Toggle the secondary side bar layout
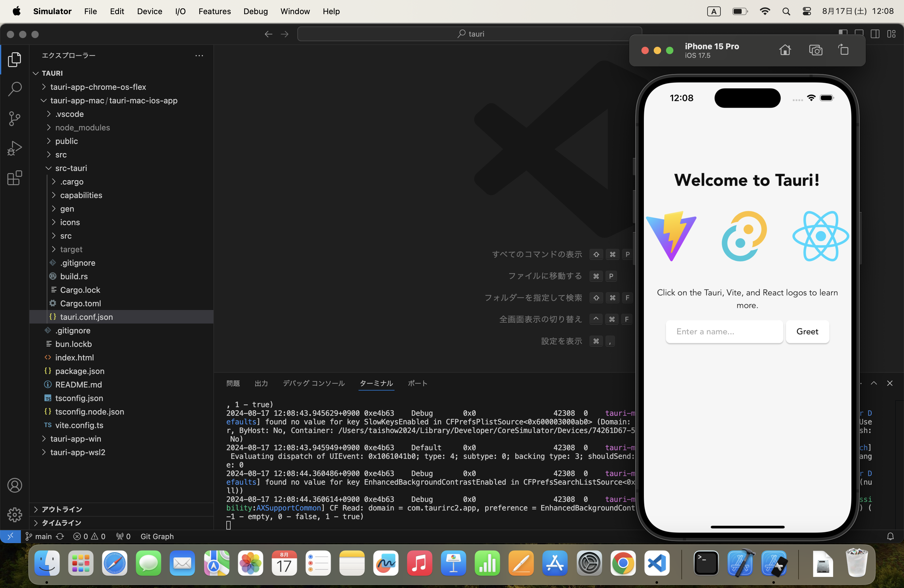Image resolution: width=904 pixels, height=588 pixels. tap(875, 34)
